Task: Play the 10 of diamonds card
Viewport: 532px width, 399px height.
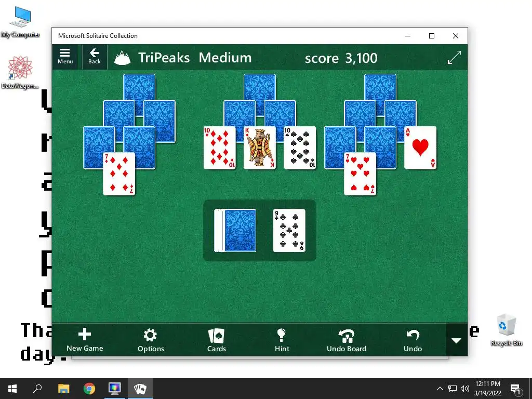Action: (x=220, y=148)
